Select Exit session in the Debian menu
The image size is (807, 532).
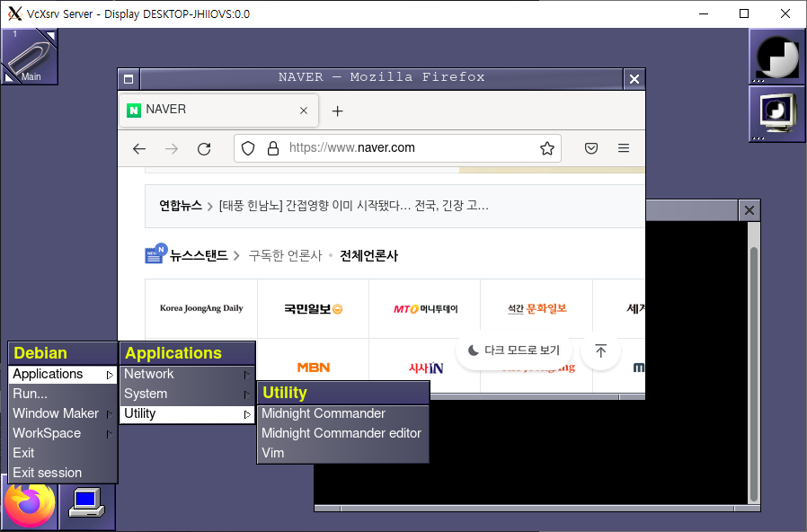tap(63, 473)
